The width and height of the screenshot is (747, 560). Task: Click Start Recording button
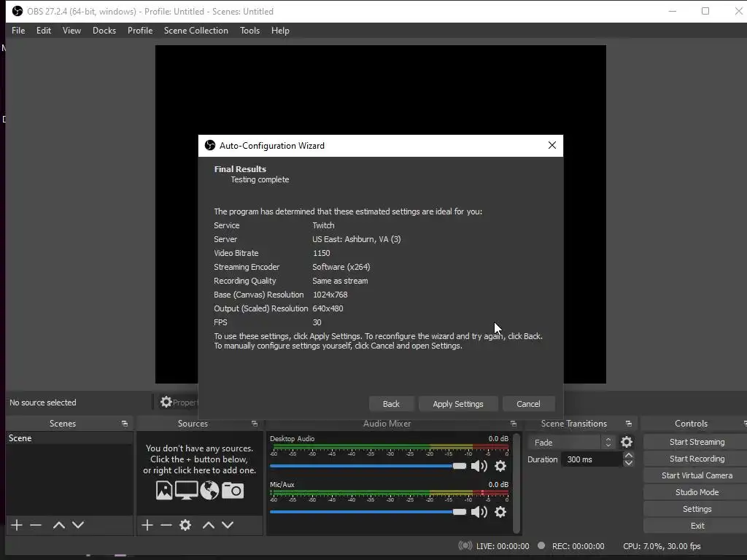click(x=697, y=459)
